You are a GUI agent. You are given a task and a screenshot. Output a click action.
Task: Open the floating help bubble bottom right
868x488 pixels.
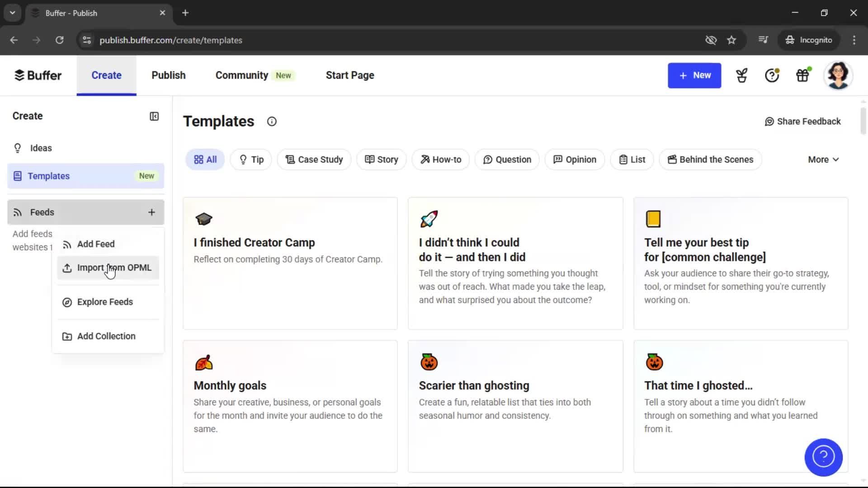click(x=823, y=457)
